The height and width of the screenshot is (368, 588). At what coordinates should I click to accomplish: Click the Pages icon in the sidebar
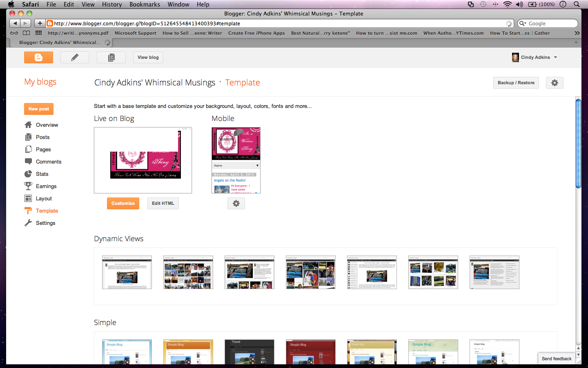click(x=28, y=149)
